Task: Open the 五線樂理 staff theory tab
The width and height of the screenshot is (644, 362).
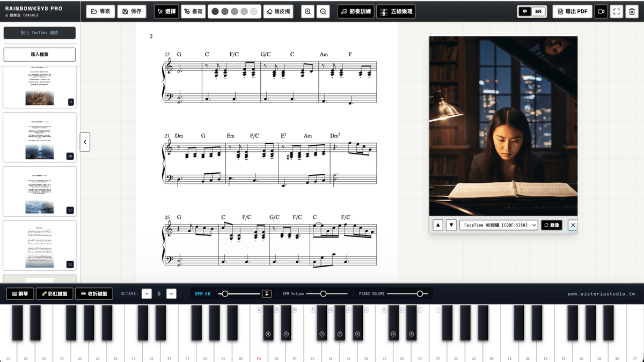Action: (396, 11)
